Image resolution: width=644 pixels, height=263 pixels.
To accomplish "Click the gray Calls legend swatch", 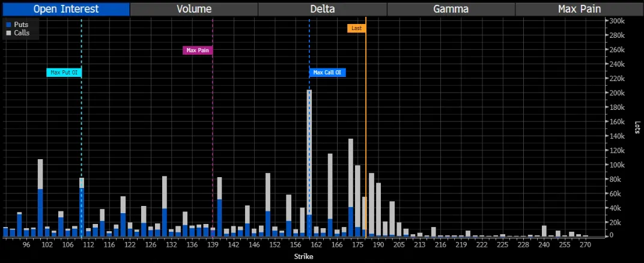I will tap(8, 33).
